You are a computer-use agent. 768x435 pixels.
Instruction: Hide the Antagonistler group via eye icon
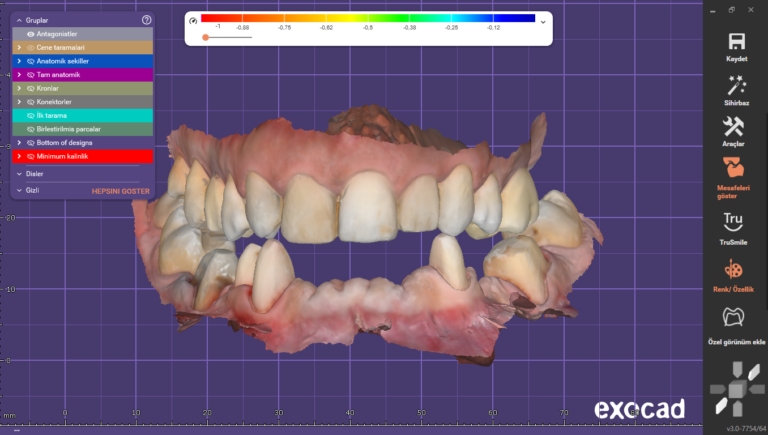(31, 34)
